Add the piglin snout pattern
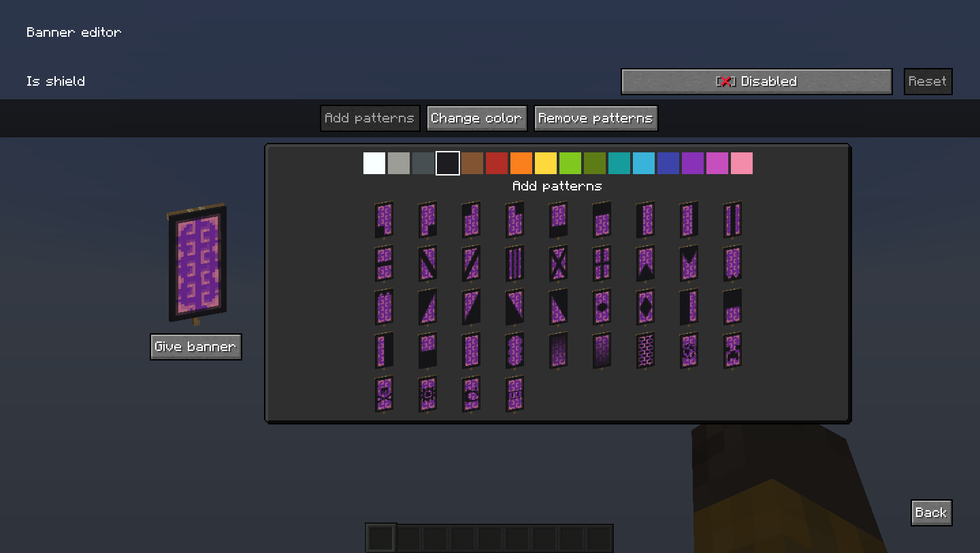This screenshot has height=553, width=980. (x=514, y=394)
